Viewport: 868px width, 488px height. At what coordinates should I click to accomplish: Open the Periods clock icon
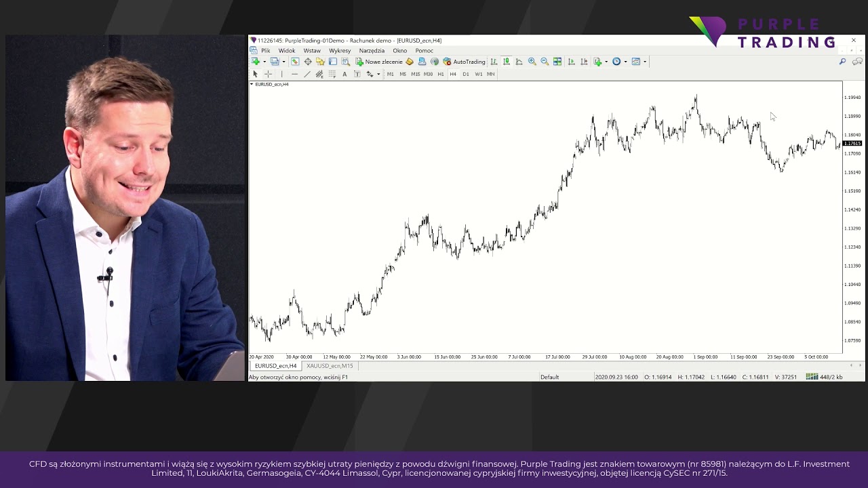[x=616, y=62]
